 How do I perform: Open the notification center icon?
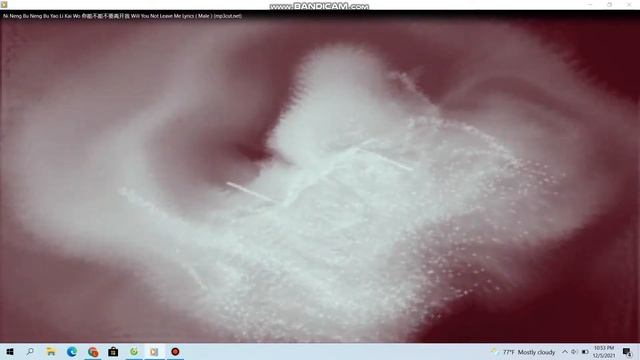[627, 352]
